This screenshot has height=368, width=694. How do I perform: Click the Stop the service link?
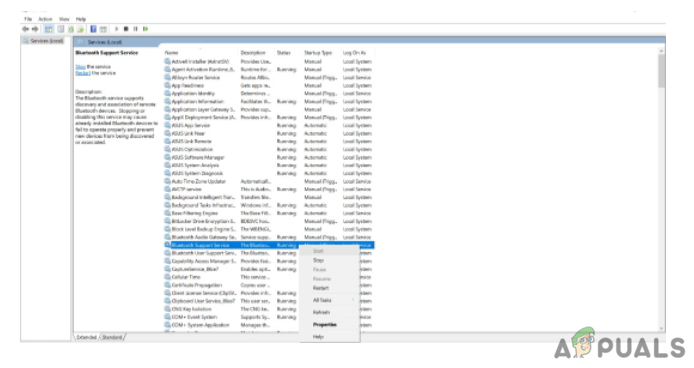(x=80, y=67)
